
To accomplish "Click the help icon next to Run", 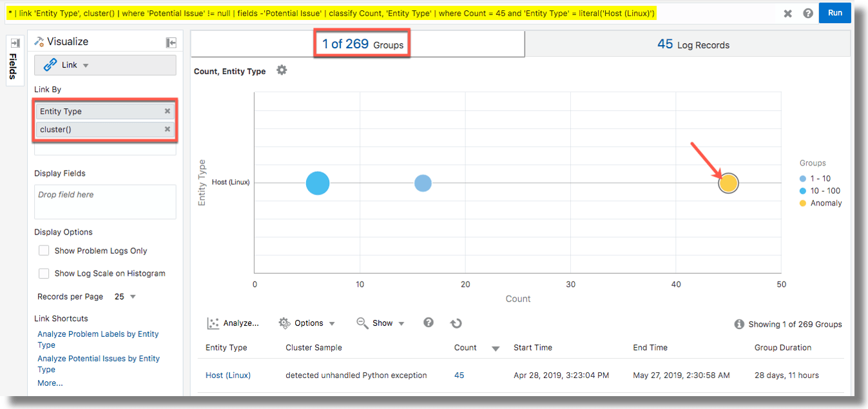I will click(x=808, y=12).
